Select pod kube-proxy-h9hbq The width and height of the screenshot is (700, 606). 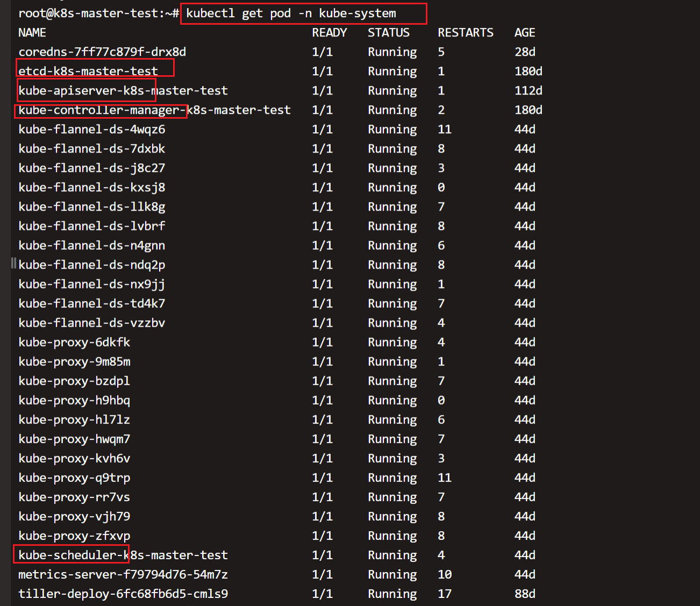pyautogui.click(x=74, y=400)
